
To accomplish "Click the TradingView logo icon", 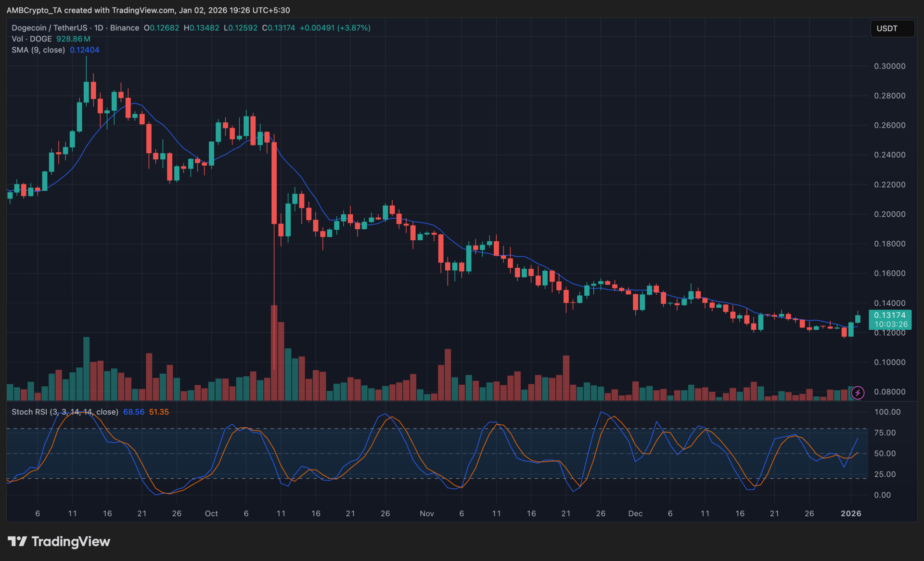I will click(17, 541).
